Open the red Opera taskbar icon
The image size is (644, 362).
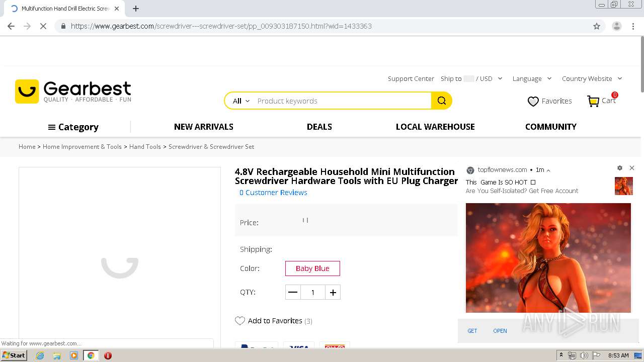[108, 355]
